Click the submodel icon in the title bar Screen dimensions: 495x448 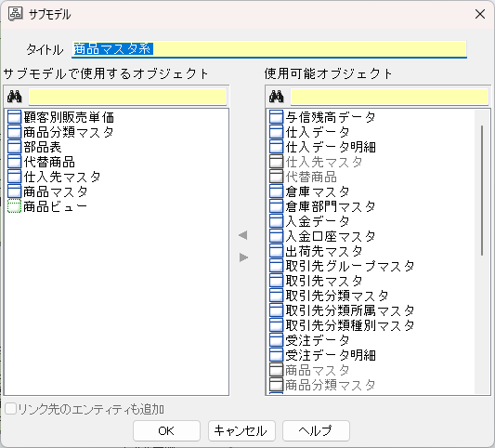pyautogui.click(x=16, y=14)
